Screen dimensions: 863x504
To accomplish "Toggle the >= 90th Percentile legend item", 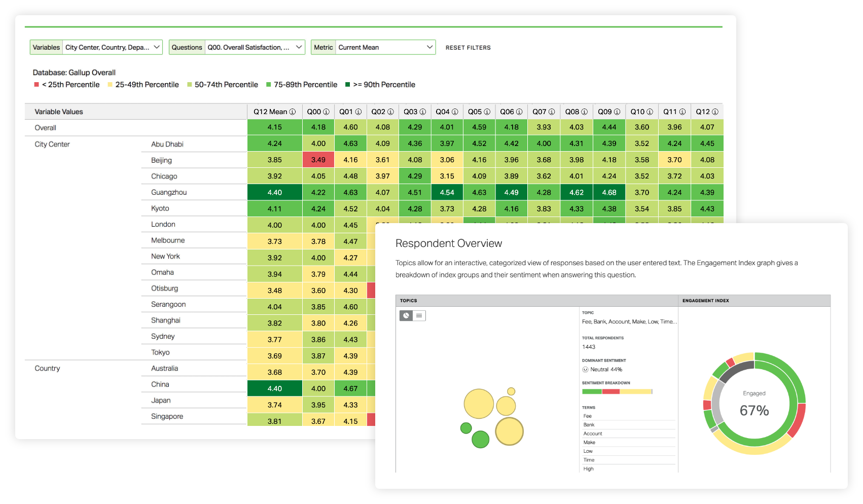I will coord(380,84).
